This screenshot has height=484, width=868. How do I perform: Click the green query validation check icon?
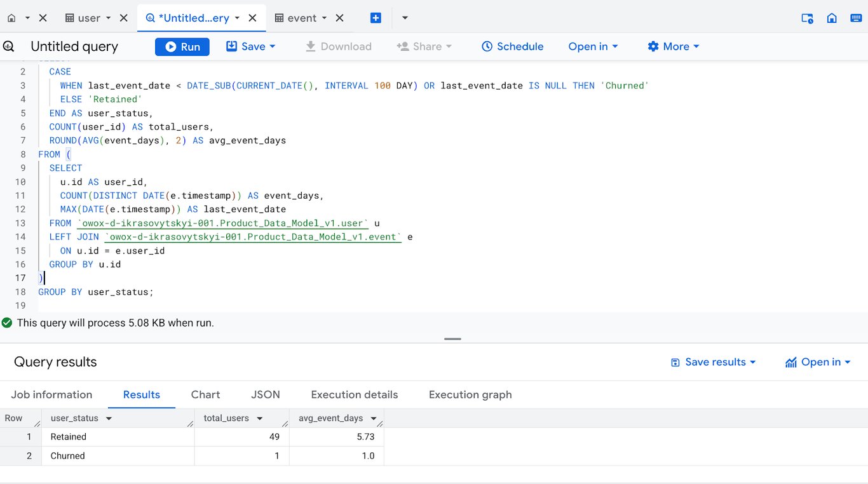7,323
